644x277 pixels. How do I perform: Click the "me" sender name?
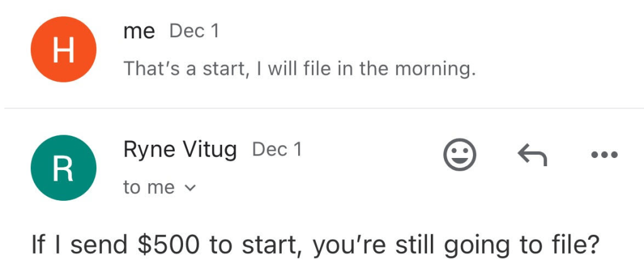(139, 31)
